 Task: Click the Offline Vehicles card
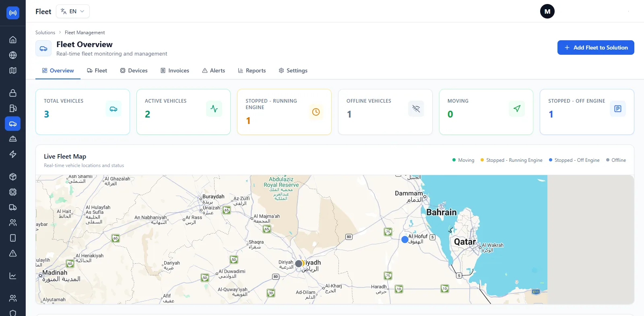385,112
